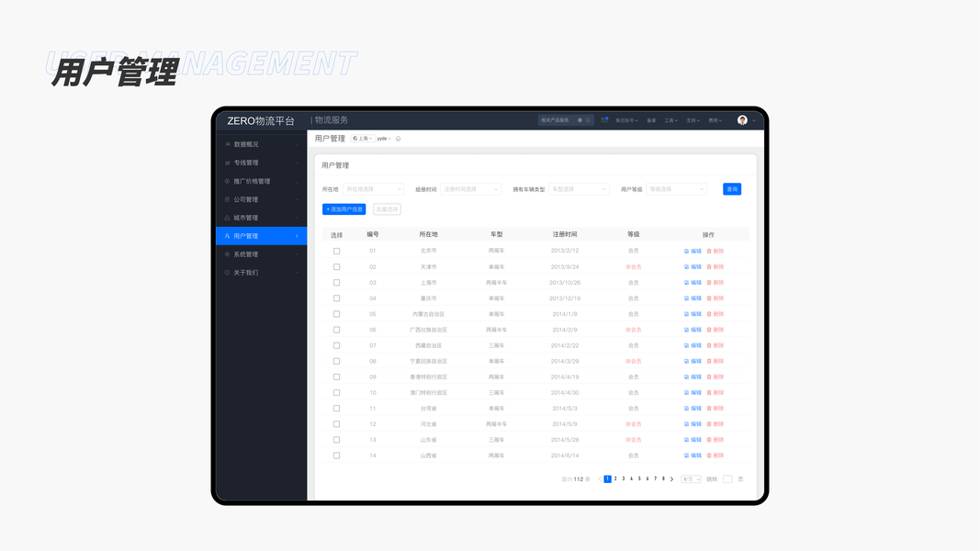Open the 等级选择 dropdown
This screenshot has height=551, width=980.
pyautogui.click(x=676, y=189)
